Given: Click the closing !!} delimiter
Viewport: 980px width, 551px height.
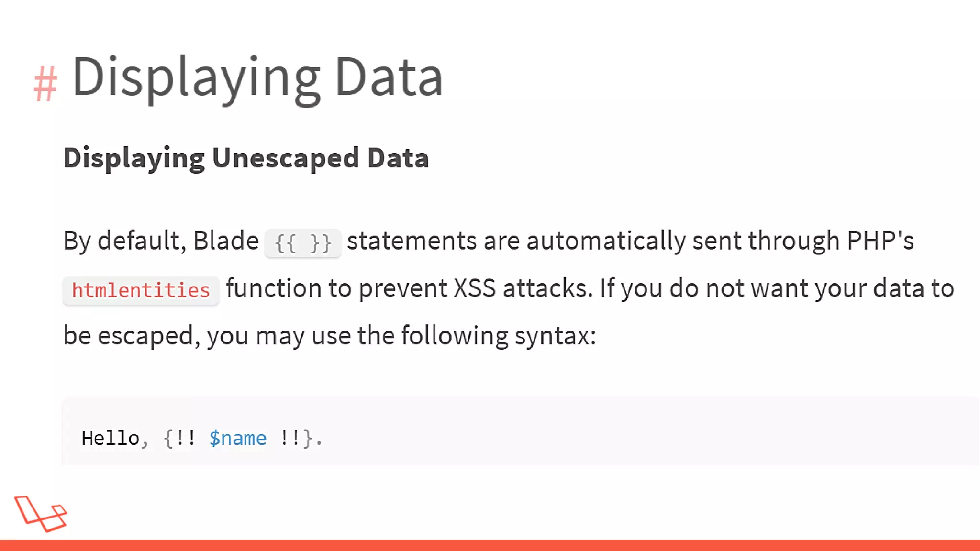Looking at the screenshot, I should click(296, 438).
